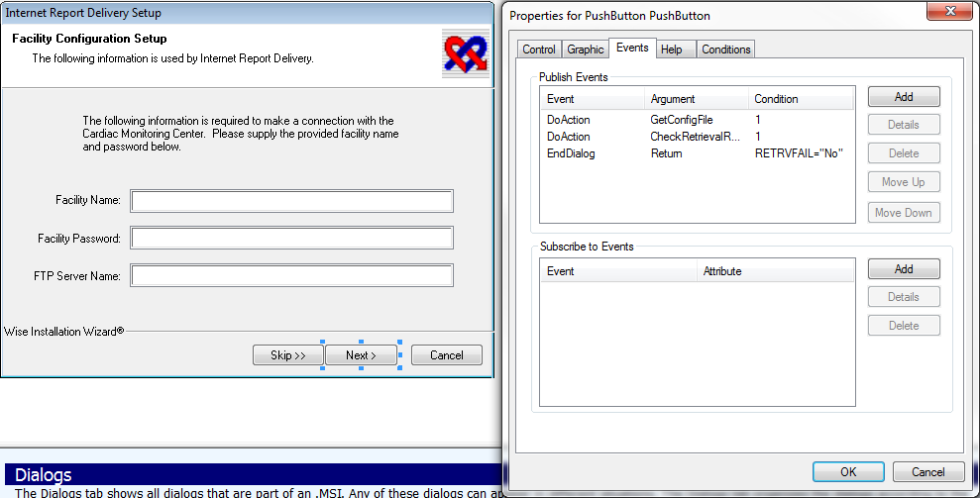The image size is (980, 498).
Task: Click Add in Subscribe to Events section
Action: (904, 268)
